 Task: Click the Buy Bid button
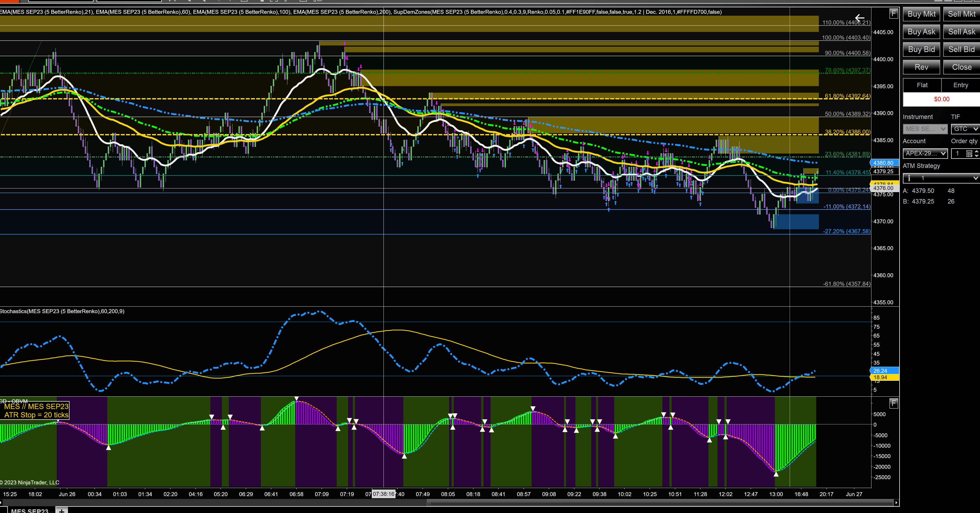[x=921, y=49]
